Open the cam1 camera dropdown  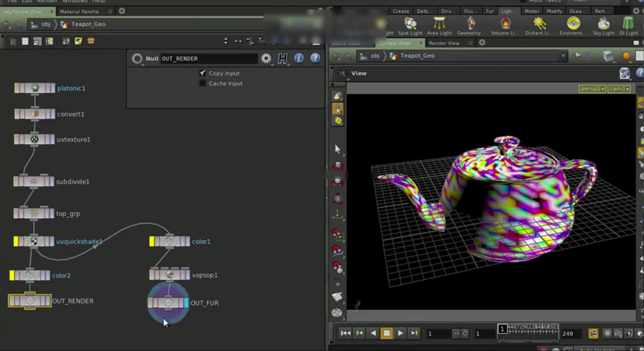pyautogui.click(x=619, y=89)
